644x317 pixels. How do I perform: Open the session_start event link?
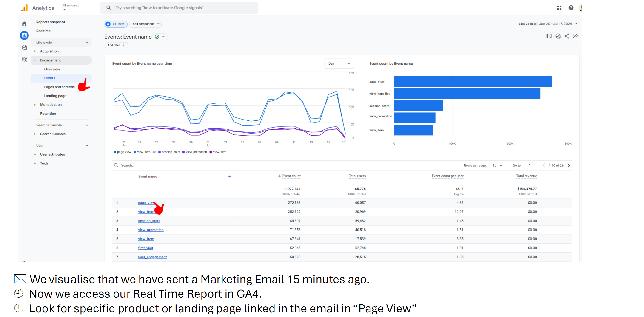click(x=149, y=221)
